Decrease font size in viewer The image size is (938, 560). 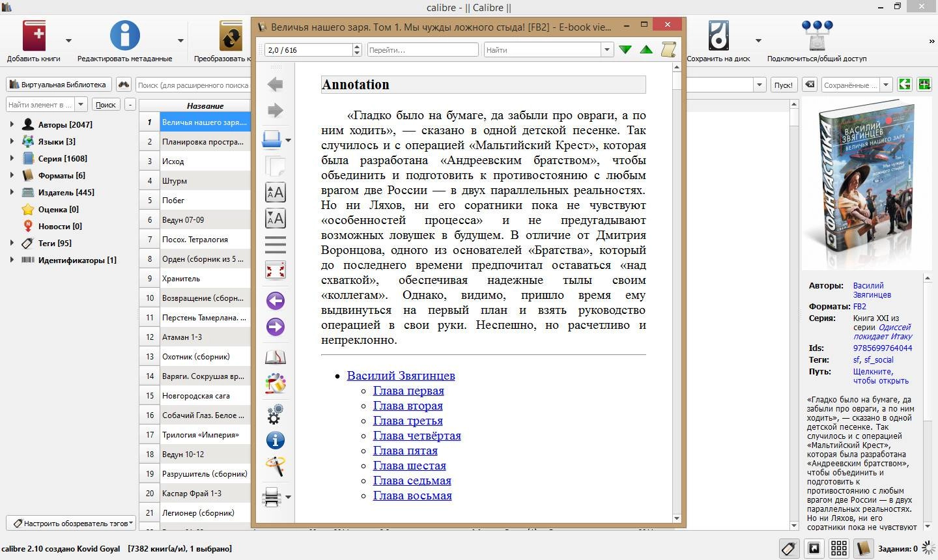[x=275, y=218]
